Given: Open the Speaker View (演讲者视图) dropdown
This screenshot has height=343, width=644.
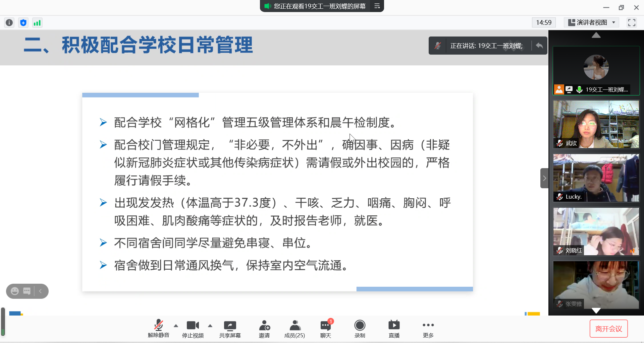Looking at the screenshot, I should [592, 23].
